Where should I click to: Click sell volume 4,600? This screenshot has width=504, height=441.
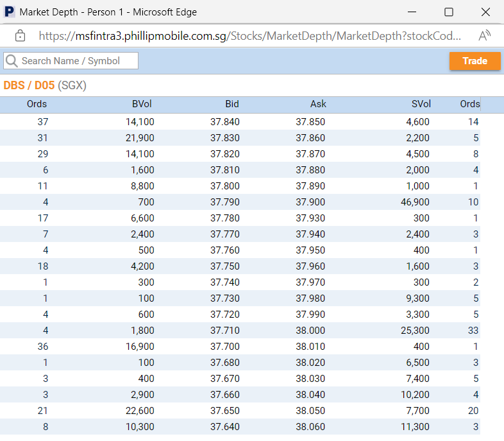click(417, 122)
